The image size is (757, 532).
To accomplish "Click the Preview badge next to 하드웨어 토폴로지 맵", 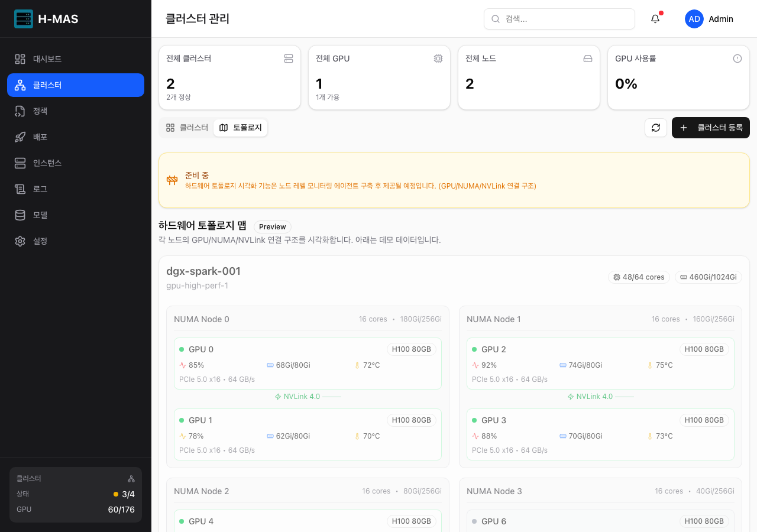I will coord(272,226).
